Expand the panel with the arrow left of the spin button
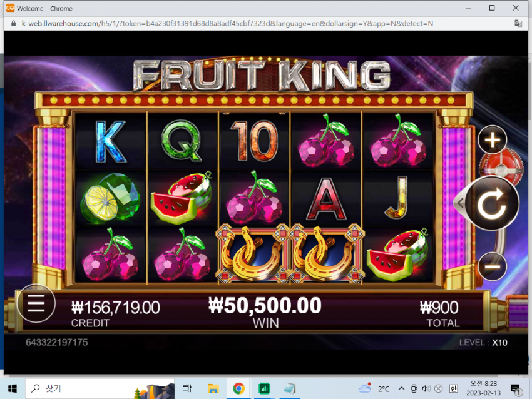Viewport: 532px width, 399px height. click(x=460, y=203)
